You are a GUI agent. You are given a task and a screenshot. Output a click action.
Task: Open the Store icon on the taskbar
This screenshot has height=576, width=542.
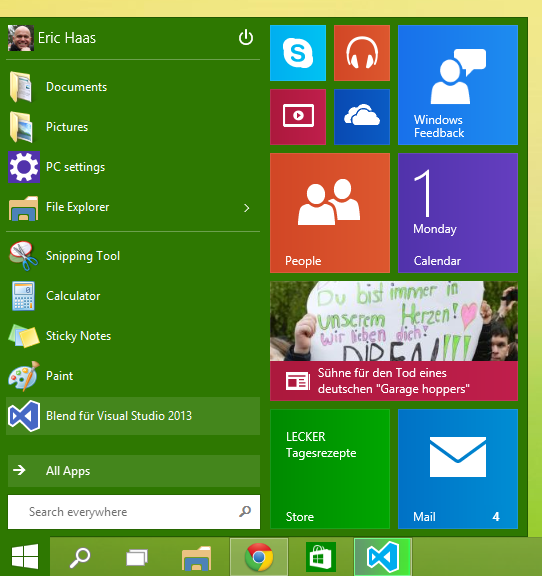click(320, 558)
